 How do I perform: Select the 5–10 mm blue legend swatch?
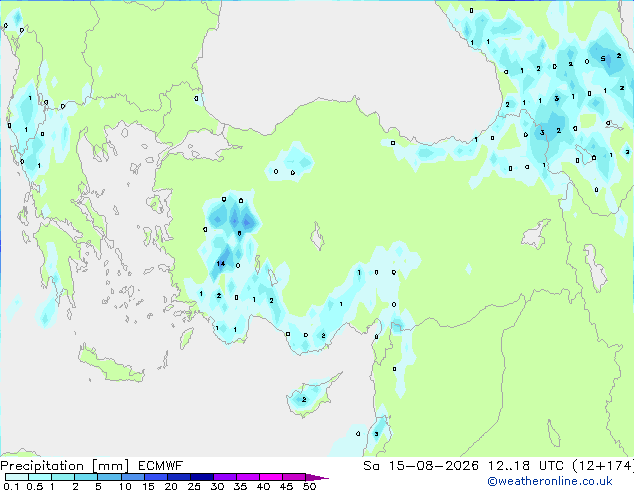109,477
